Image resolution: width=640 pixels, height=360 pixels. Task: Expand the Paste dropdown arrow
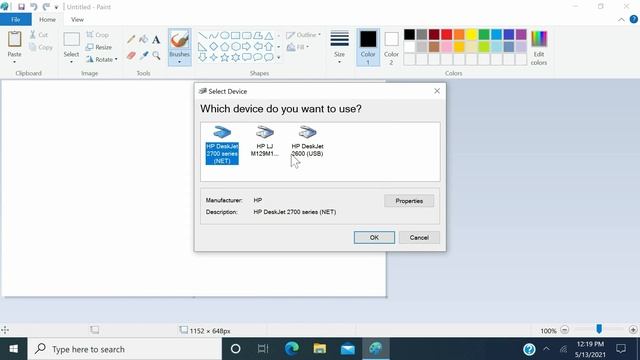(15, 62)
